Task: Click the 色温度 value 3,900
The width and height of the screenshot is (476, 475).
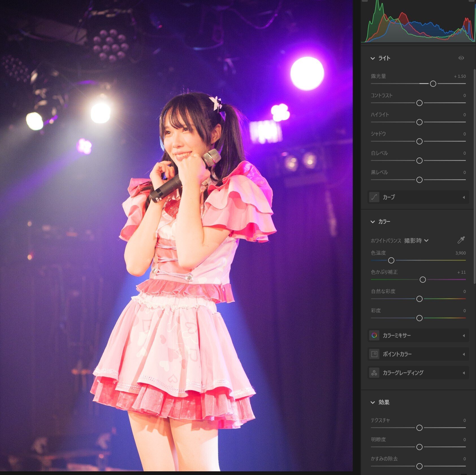Action: coord(460,253)
